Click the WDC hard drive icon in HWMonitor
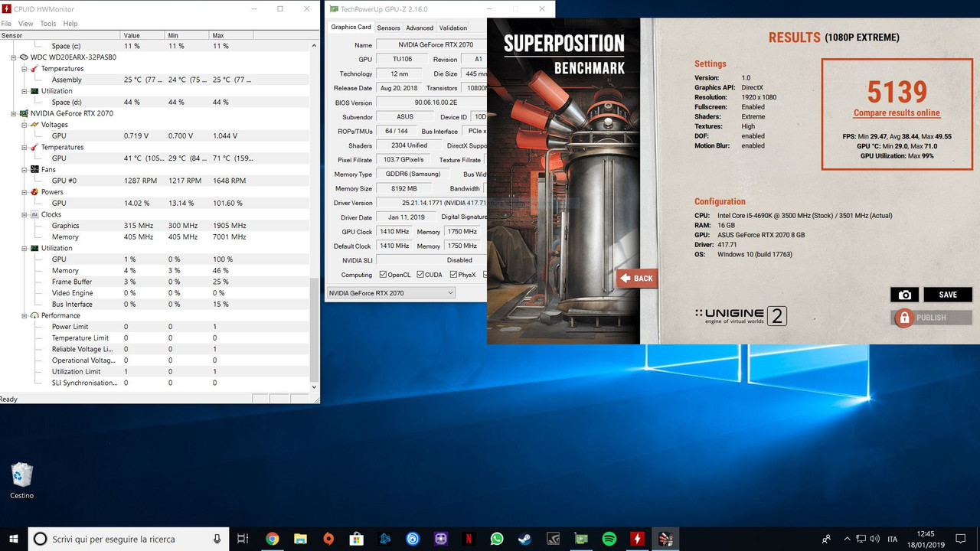 24,57
